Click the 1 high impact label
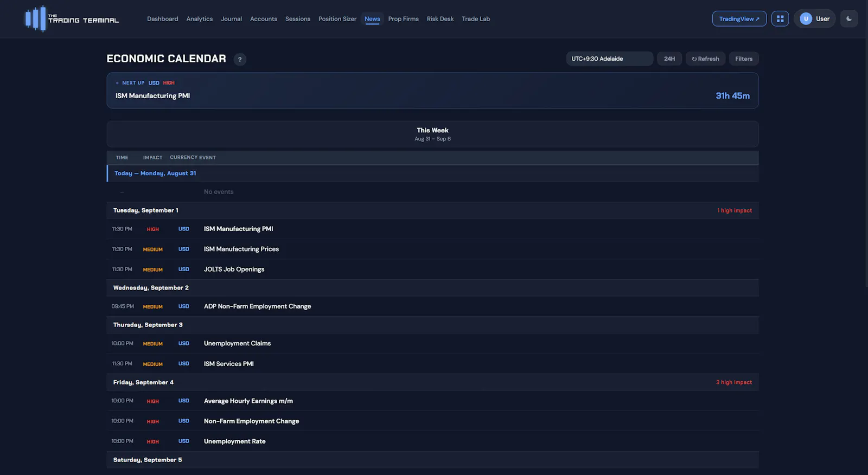 click(735, 210)
